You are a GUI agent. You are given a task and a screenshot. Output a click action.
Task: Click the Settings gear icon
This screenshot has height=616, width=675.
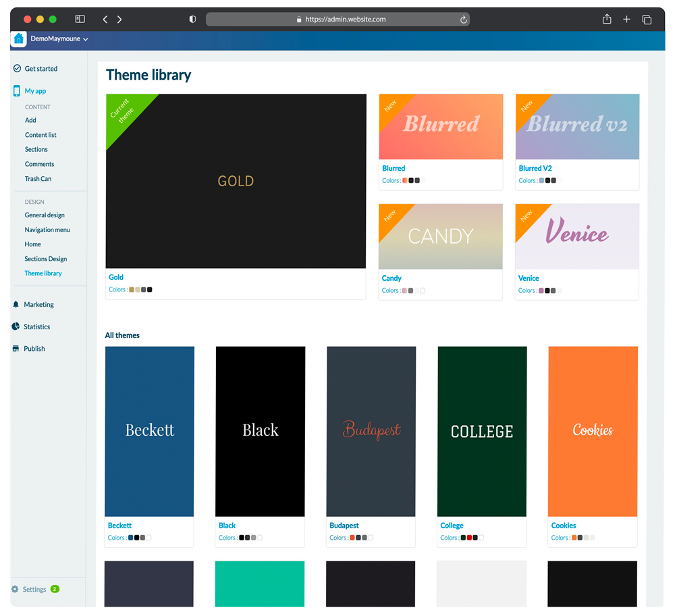[15, 589]
